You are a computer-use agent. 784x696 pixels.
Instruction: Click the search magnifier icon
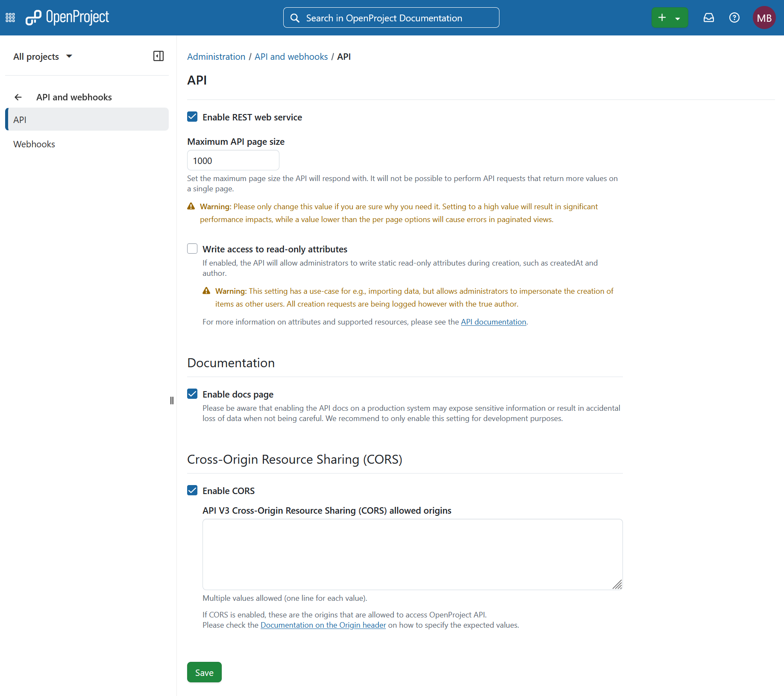(295, 18)
